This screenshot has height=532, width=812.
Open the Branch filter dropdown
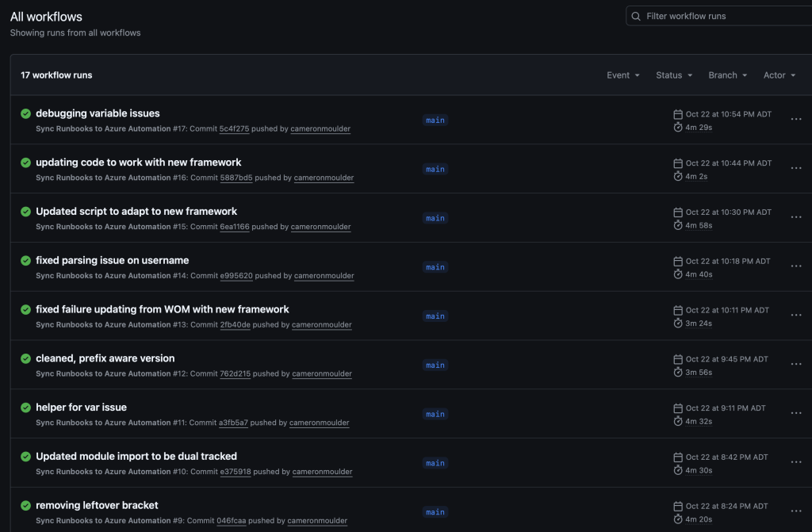[728, 75]
